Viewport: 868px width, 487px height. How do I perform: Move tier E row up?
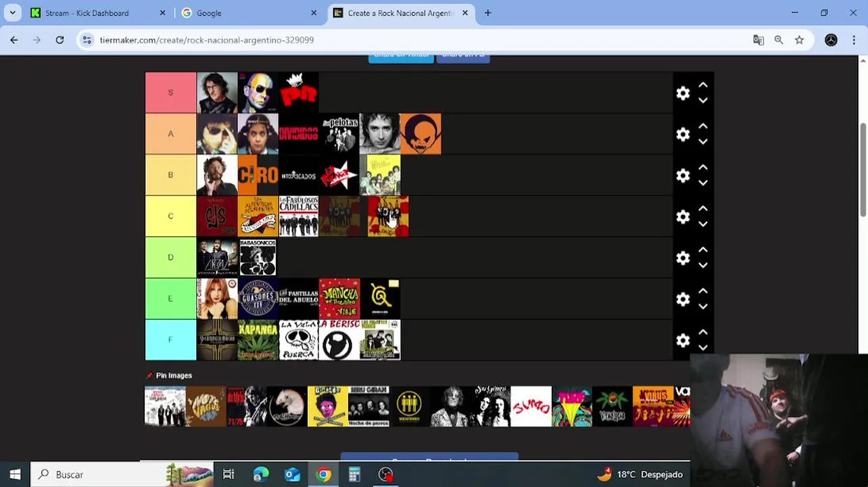pyautogui.click(x=703, y=292)
